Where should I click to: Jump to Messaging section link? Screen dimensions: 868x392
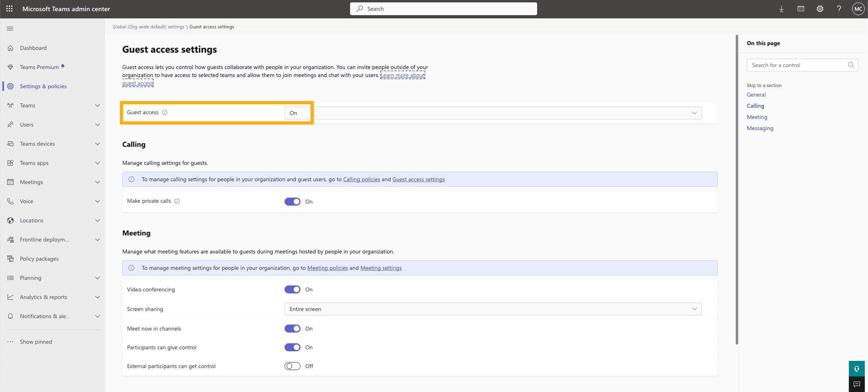tap(760, 128)
